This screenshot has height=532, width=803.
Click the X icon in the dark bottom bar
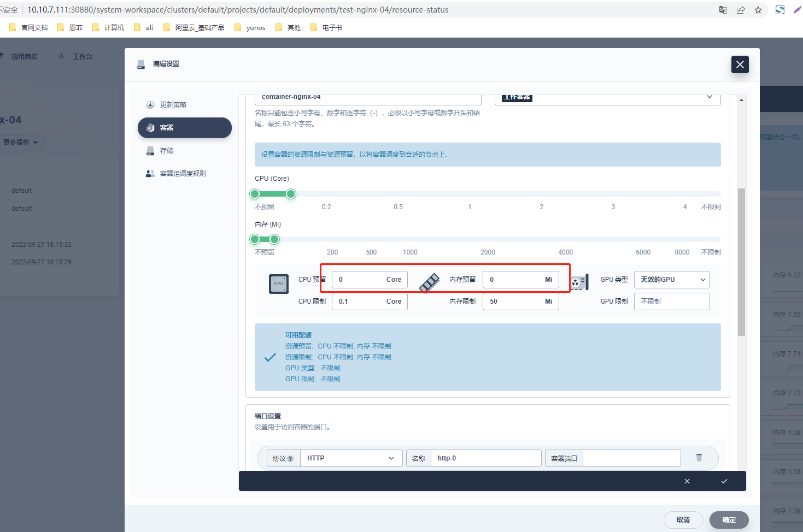[687, 481]
